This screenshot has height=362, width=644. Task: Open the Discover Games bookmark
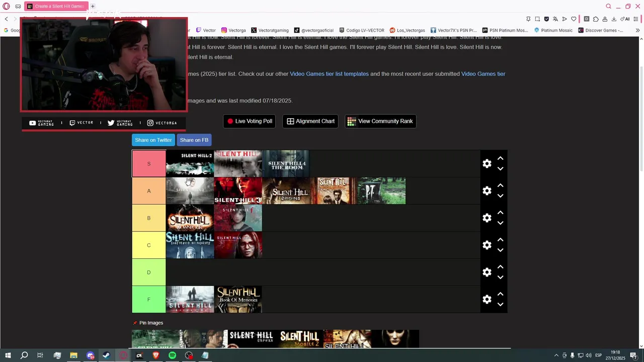coord(600,30)
